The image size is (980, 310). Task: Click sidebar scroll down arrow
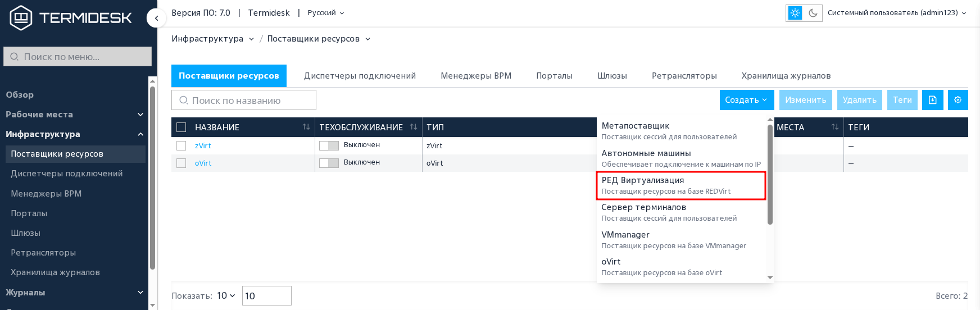click(152, 305)
